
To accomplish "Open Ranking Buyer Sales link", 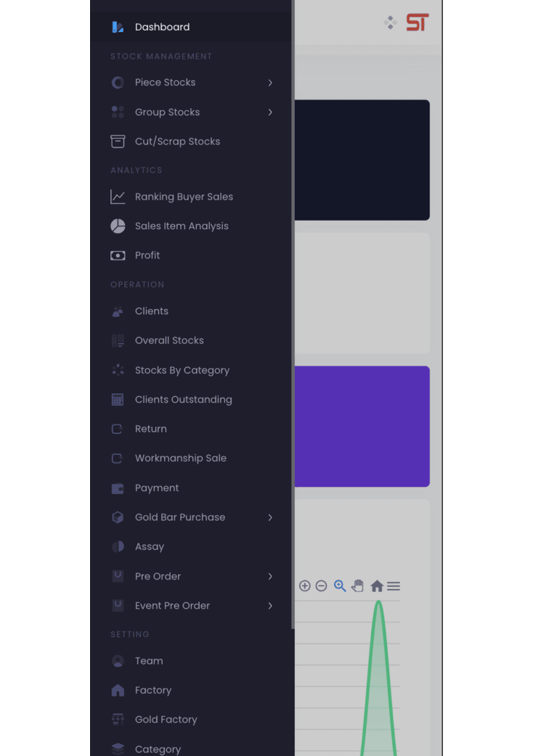I will click(x=184, y=197).
